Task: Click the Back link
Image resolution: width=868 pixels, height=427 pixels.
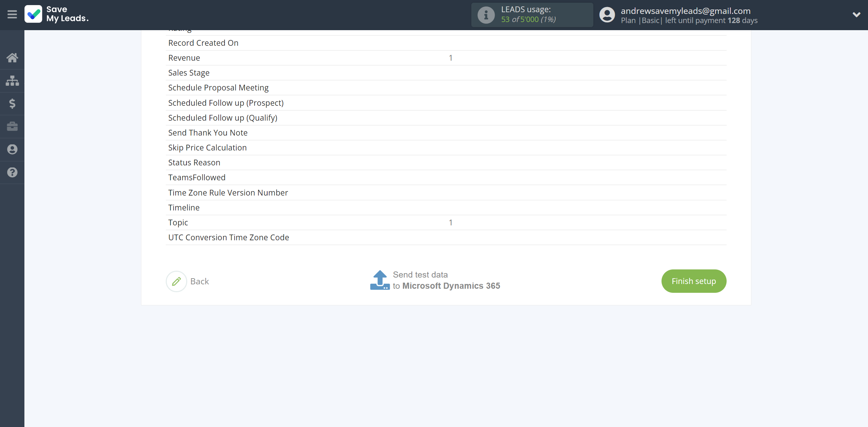Action: [199, 281]
